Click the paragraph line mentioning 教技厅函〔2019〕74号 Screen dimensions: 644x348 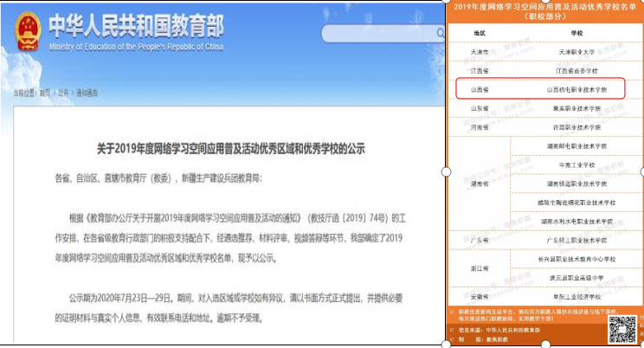[237, 218]
